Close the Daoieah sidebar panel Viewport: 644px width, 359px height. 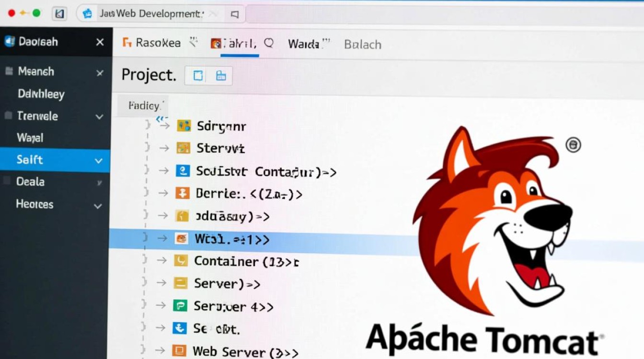(x=100, y=42)
